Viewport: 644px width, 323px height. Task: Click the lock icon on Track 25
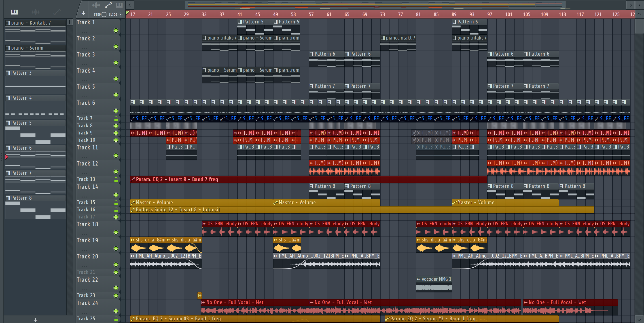116,319
